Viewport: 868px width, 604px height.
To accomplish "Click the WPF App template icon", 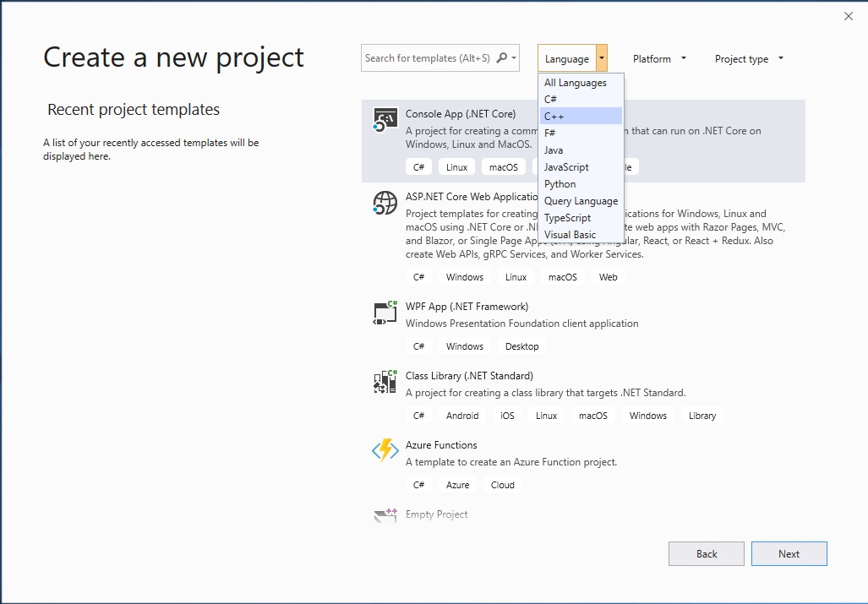I will 385,313.
